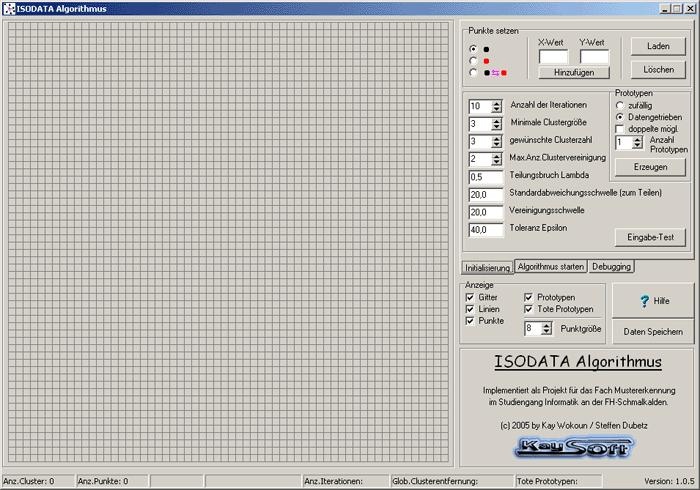
Task: Enable the doppelte mögl. checkbox
Action: click(x=620, y=129)
